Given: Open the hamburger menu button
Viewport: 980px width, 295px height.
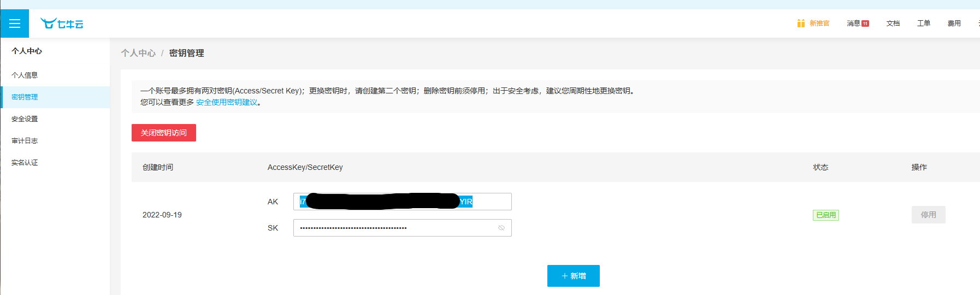Looking at the screenshot, I should 15,23.
